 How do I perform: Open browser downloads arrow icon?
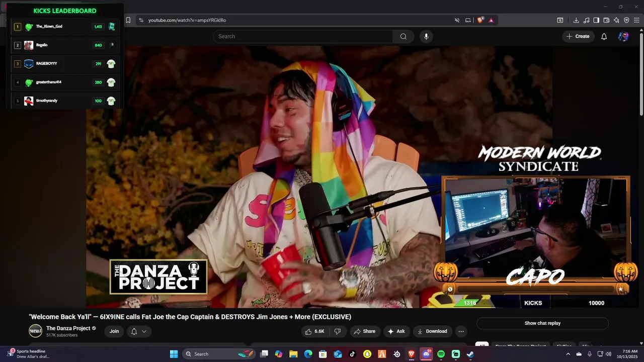[x=576, y=20]
